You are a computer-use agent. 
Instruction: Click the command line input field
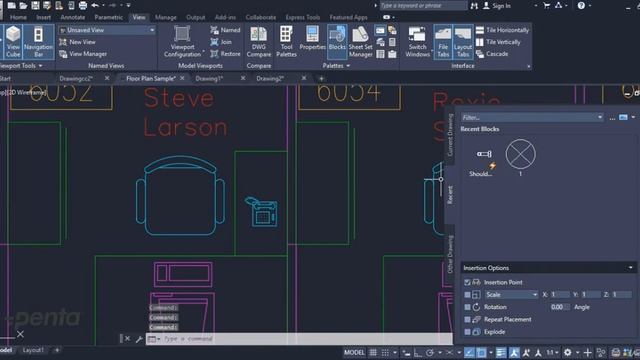307,339
